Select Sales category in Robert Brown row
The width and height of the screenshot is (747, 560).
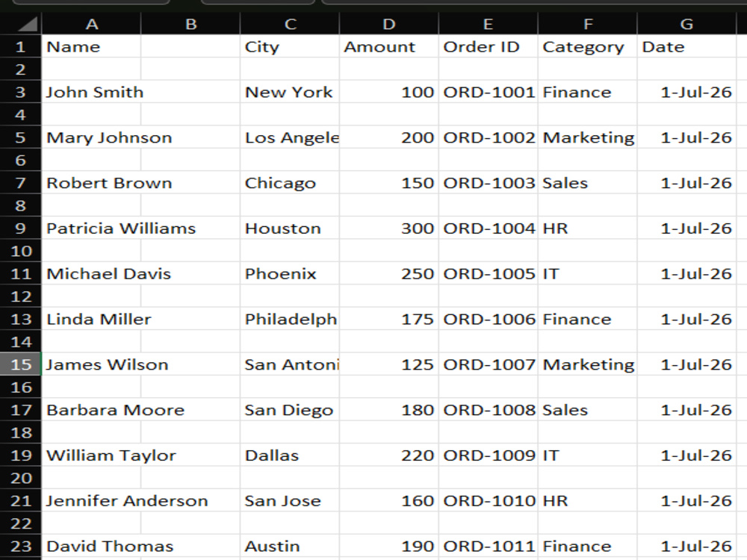587,182
